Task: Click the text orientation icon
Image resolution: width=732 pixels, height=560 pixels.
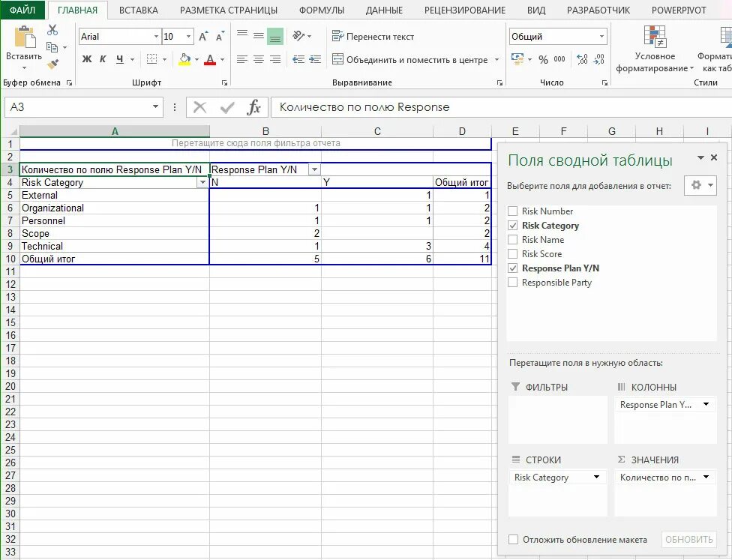Action: 298,35
